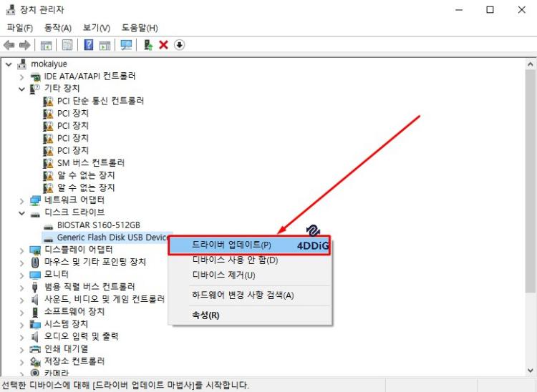This screenshot has height=392, width=537.
Task: Click the circled down-arrow disable device icon
Action: (x=179, y=45)
